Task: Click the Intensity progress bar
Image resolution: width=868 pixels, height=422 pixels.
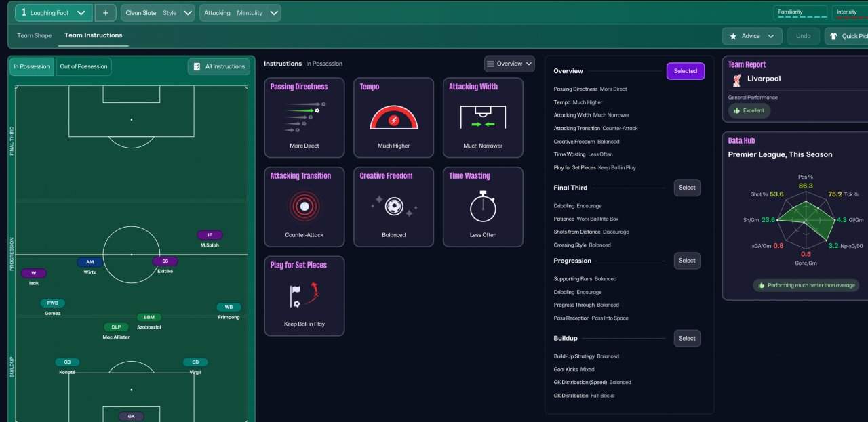Action: tap(851, 18)
